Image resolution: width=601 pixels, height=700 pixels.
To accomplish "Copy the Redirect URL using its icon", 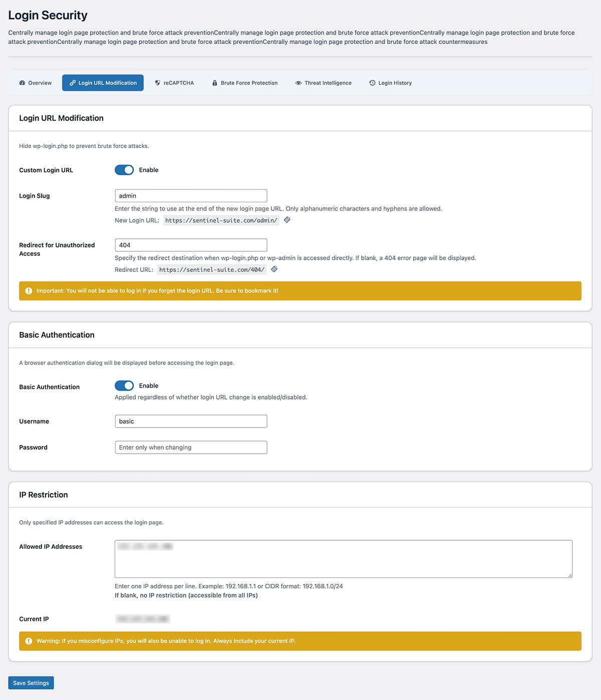I will (274, 269).
